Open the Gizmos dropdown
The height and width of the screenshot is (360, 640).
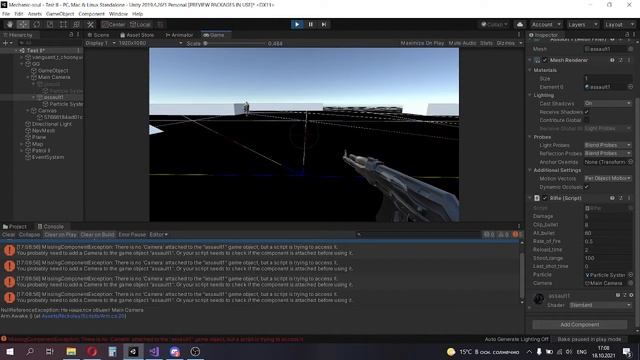(509, 43)
